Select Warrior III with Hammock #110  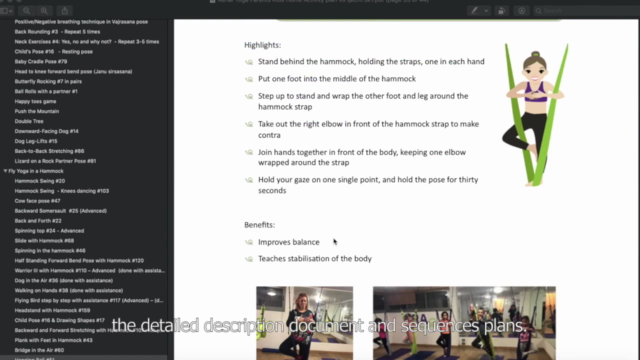point(90,271)
